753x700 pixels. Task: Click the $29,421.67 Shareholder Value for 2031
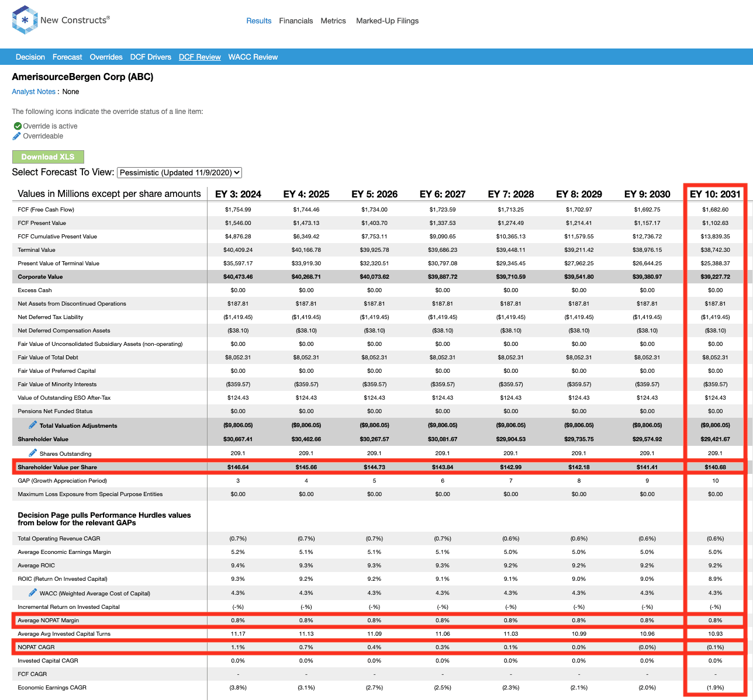715,439
